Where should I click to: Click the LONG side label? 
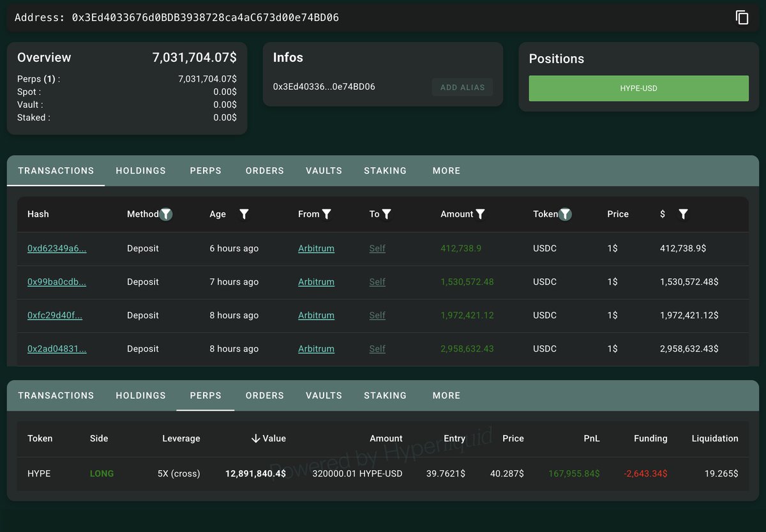coord(102,474)
